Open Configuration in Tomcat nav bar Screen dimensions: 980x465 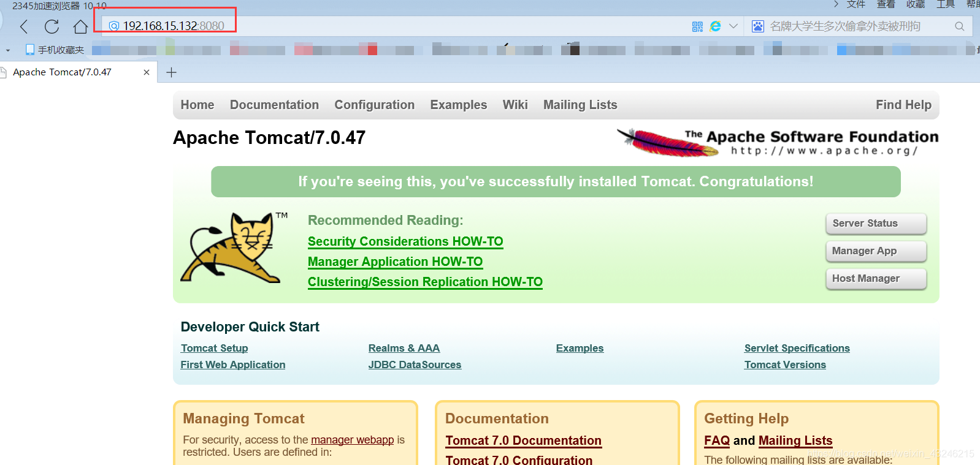tap(375, 105)
